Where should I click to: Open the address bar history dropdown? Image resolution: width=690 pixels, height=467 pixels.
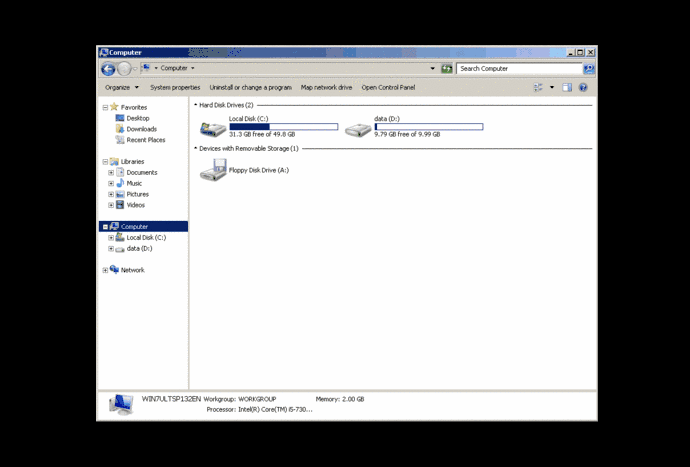433,68
